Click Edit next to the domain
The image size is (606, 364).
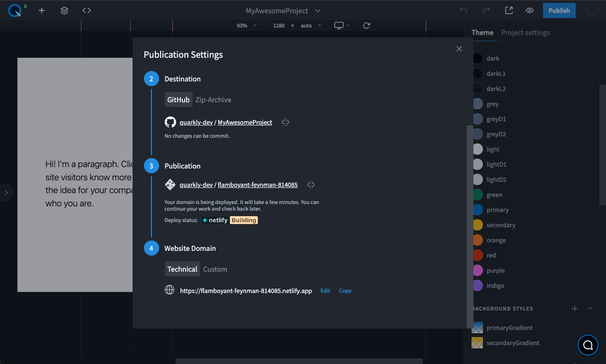coord(325,291)
